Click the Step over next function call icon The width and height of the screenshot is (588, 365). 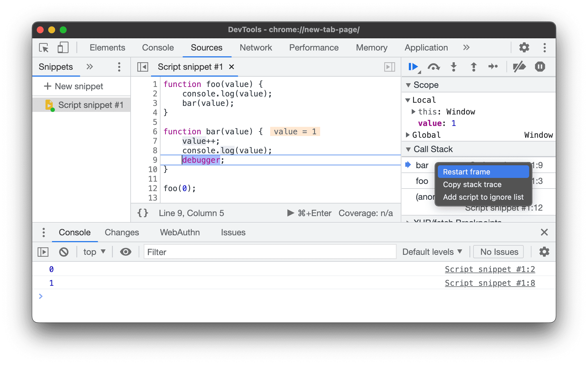[x=433, y=67]
